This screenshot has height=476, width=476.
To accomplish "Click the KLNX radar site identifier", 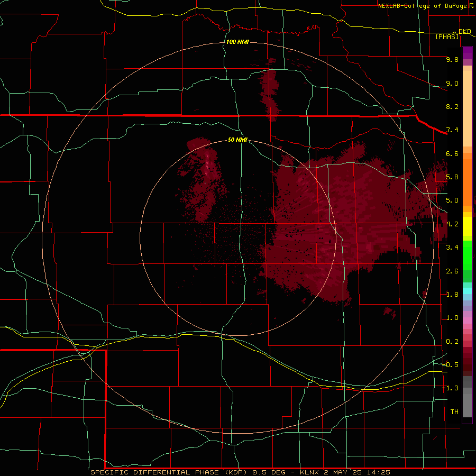I will coord(309,472).
